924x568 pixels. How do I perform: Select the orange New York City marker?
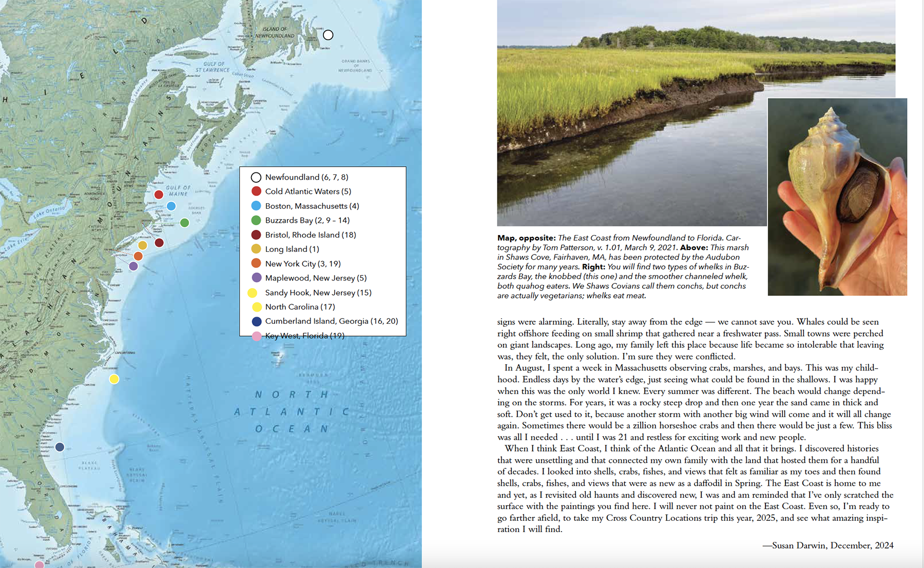pyautogui.click(x=138, y=256)
